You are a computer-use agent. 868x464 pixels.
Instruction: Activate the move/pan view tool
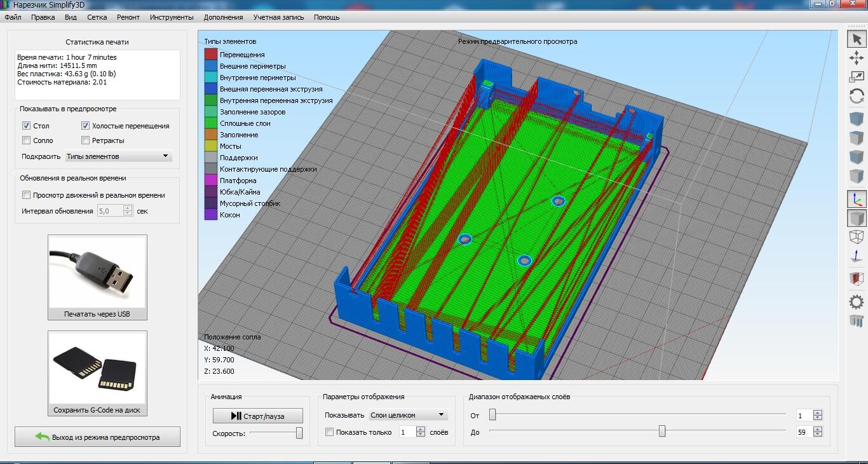coord(857,58)
